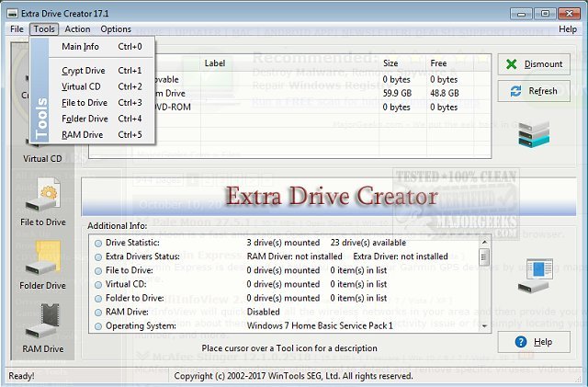588x387 pixels.
Task: Click 'Windows 7 Home Basic Service Pack 1'
Action: (320, 325)
